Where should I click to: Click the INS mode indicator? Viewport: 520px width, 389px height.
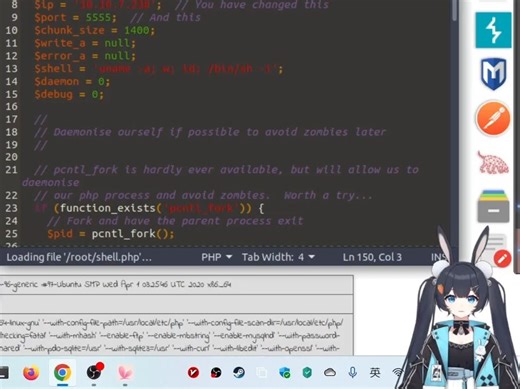pos(438,257)
